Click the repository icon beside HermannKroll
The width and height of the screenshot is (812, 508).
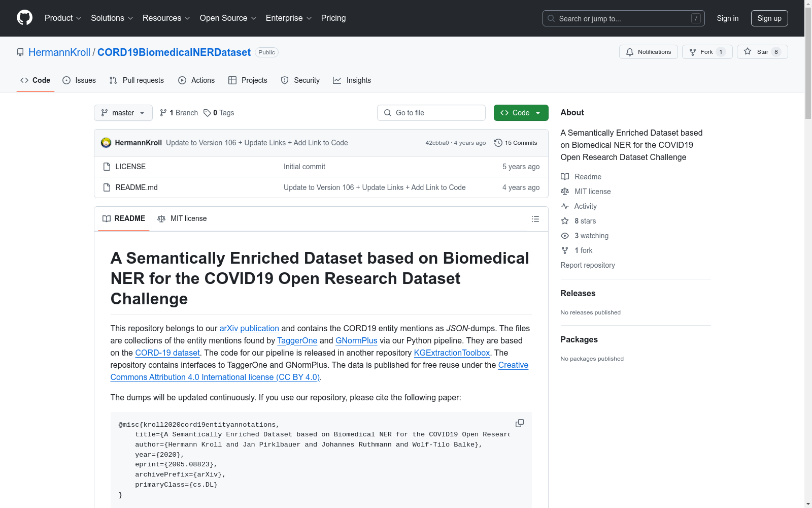pyautogui.click(x=20, y=52)
